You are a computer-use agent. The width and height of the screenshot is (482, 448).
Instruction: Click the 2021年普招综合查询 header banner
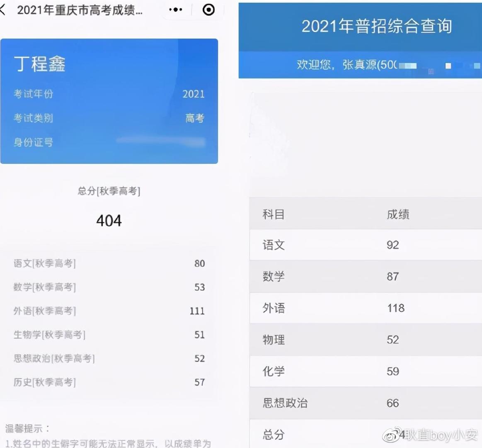coord(376,26)
